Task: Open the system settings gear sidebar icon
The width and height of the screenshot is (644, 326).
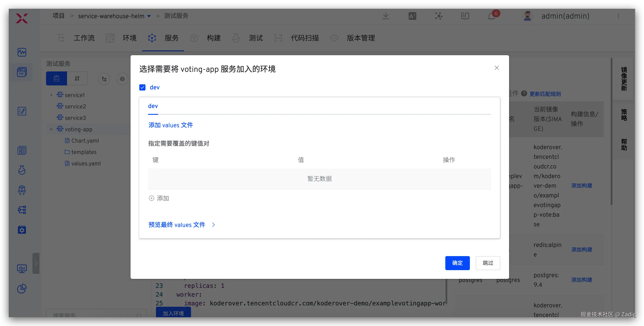Action: tap(22, 230)
